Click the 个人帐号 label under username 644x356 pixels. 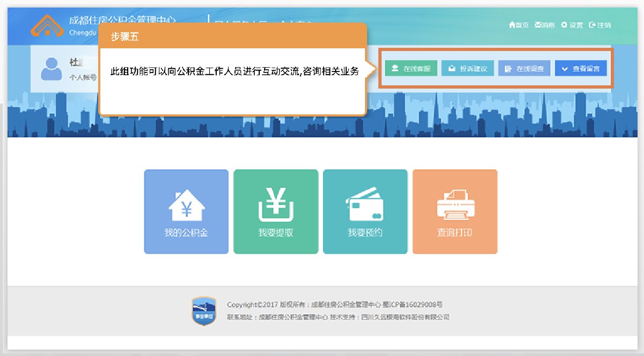(x=83, y=77)
